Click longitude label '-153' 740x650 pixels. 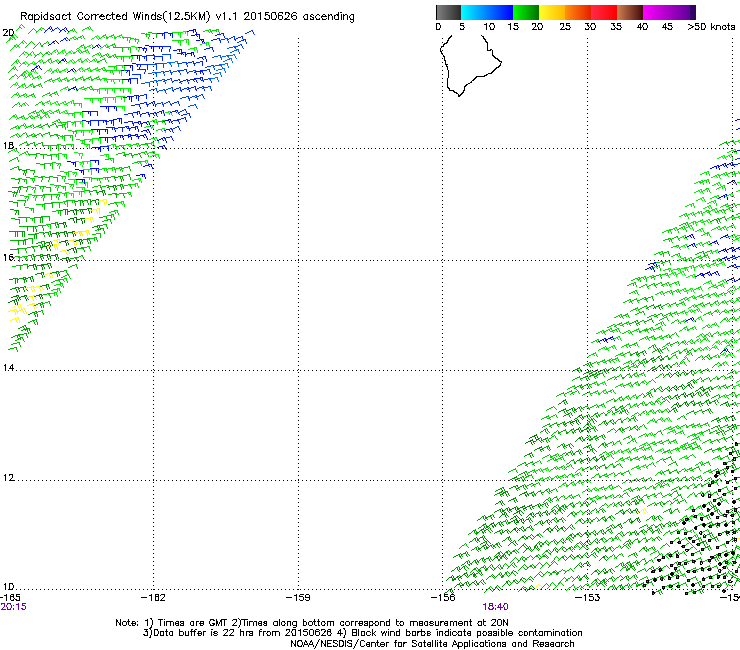[x=588, y=598]
